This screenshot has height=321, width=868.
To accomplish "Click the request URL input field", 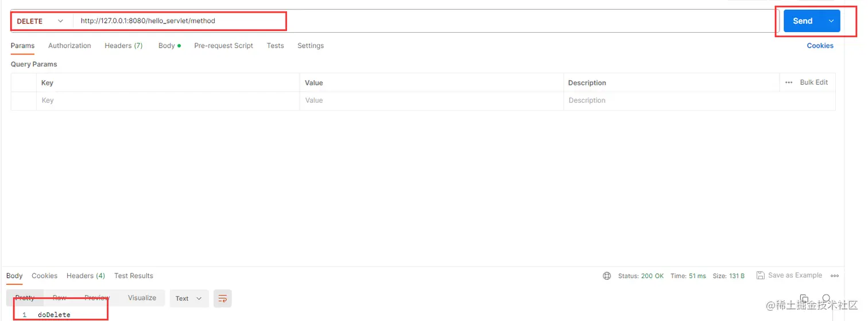I will (x=425, y=21).
